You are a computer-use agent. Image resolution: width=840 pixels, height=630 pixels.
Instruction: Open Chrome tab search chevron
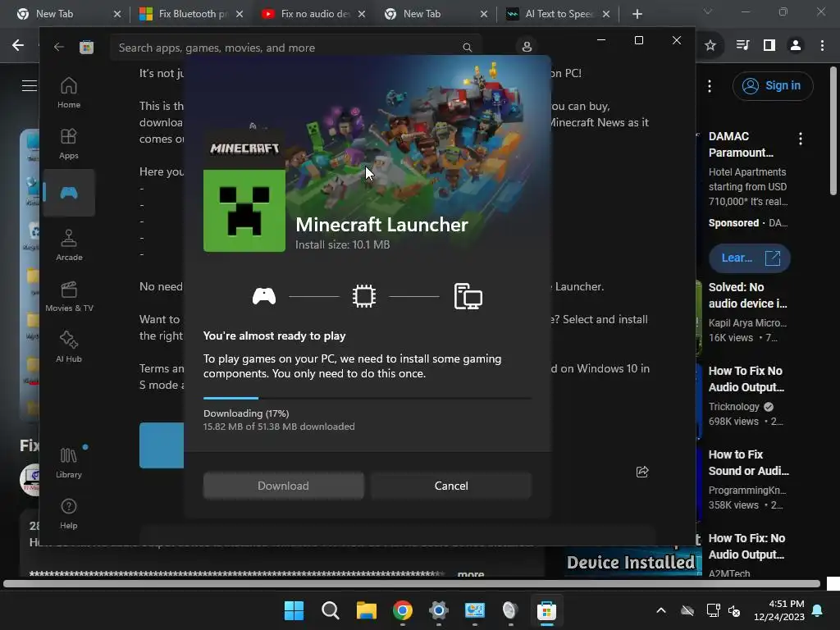click(708, 11)
